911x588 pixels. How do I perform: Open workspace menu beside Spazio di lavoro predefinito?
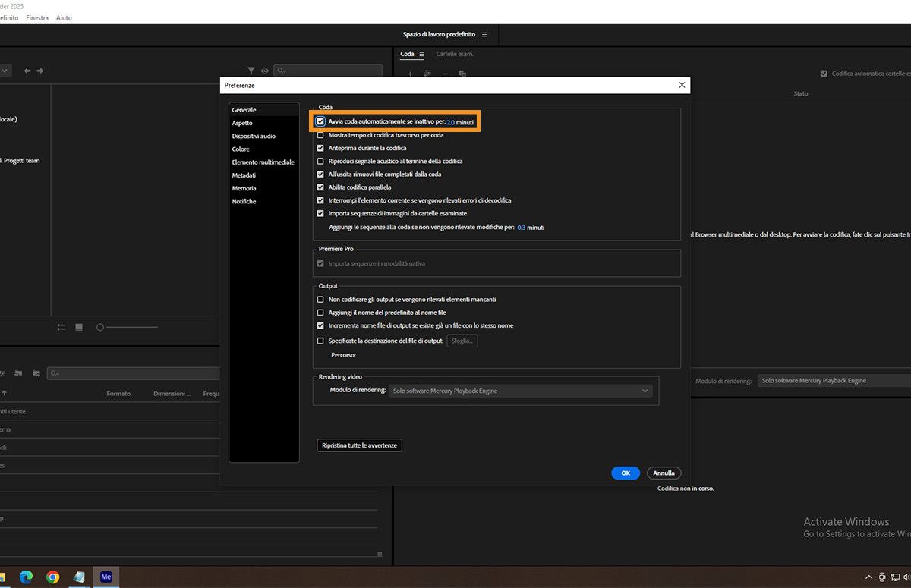[484, 35]
